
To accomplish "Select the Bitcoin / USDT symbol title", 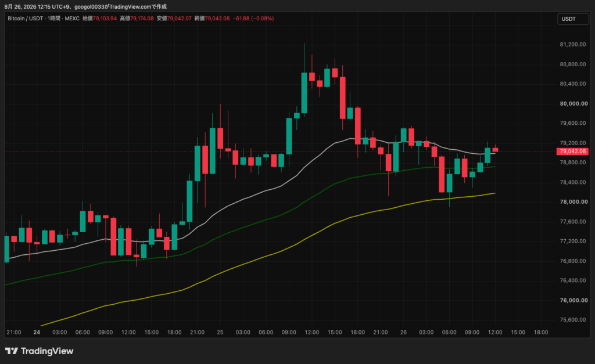I will pos(25,18).
